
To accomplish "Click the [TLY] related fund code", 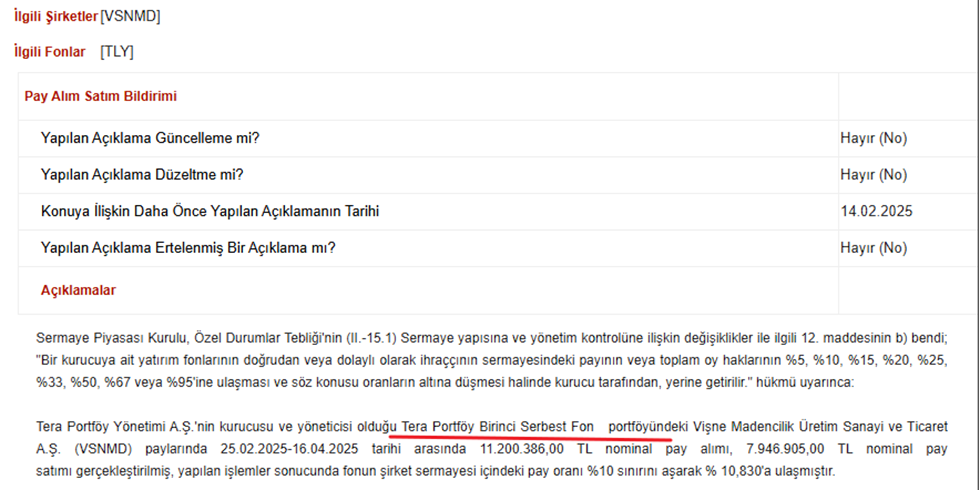I will tap(117, 52).
